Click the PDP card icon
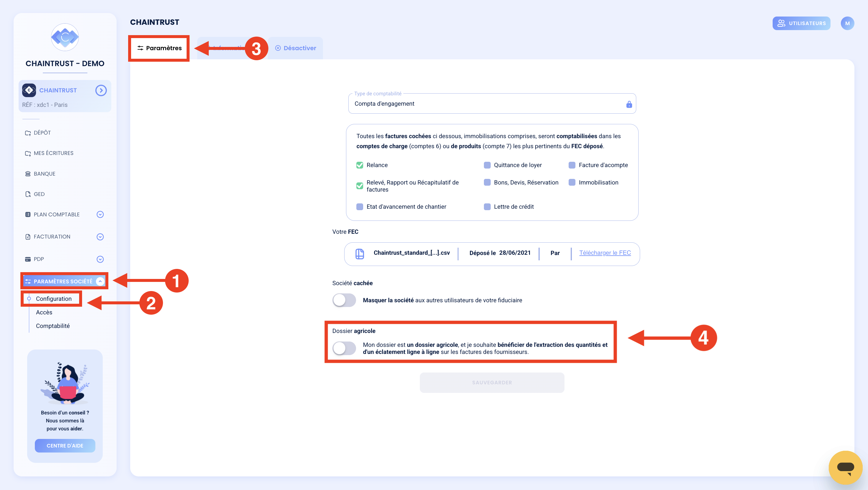The image size is (868, 490). [28, 259]
